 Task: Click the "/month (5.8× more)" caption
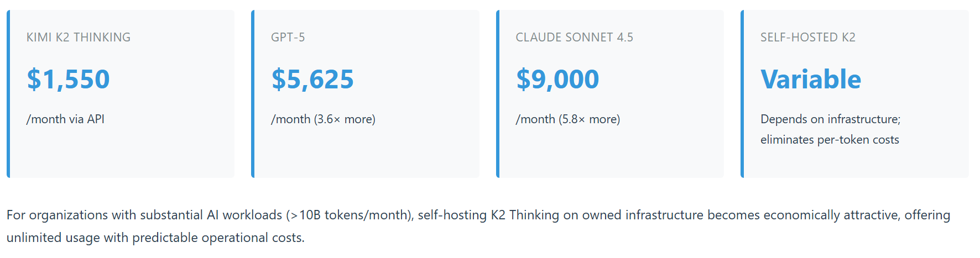(x=568, y=119)
